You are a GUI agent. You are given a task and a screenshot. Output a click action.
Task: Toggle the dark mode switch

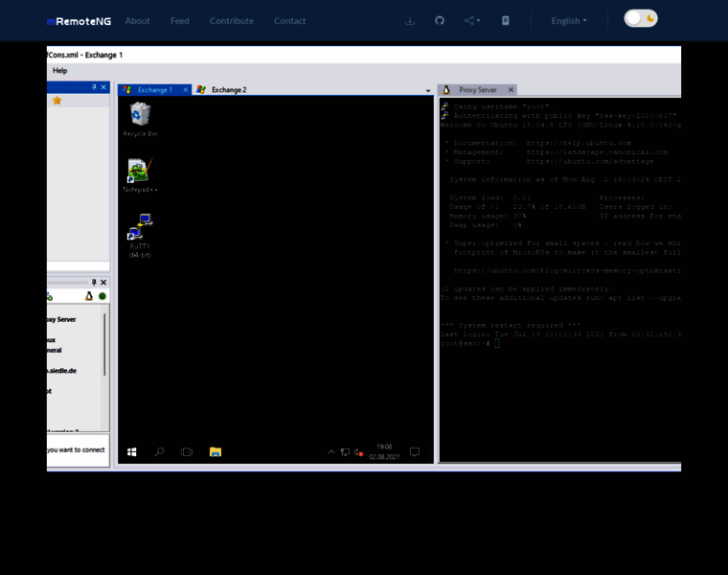641,18
